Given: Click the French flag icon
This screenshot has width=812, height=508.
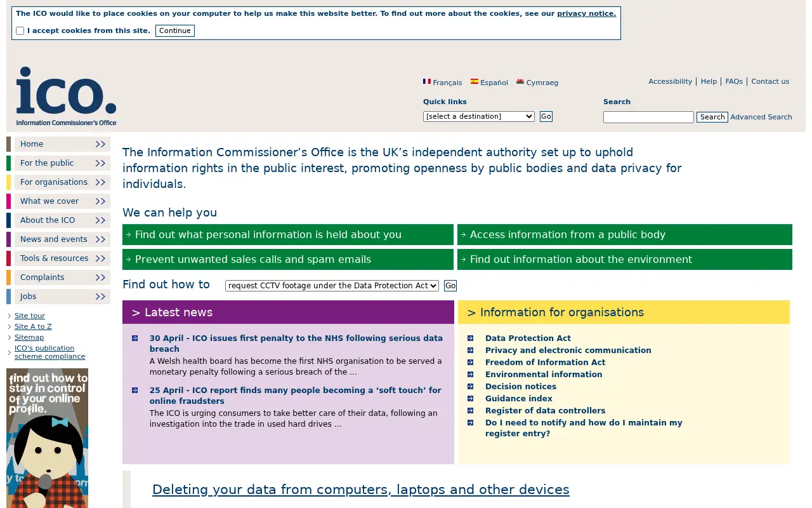Looking at the screenshot, I should [x=427, y=82].
